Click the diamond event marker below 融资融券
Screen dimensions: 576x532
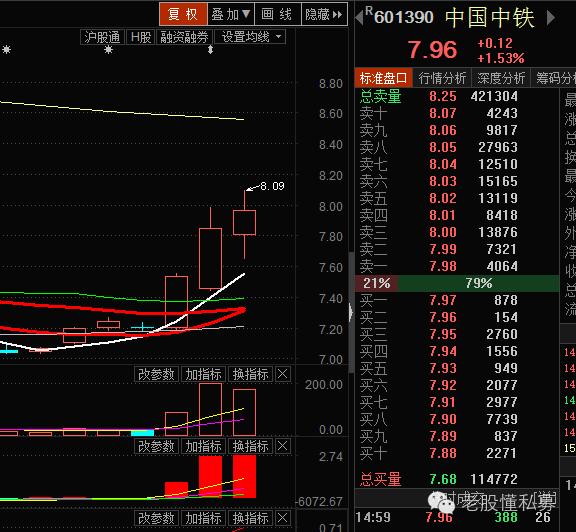[x=210, y=50]
